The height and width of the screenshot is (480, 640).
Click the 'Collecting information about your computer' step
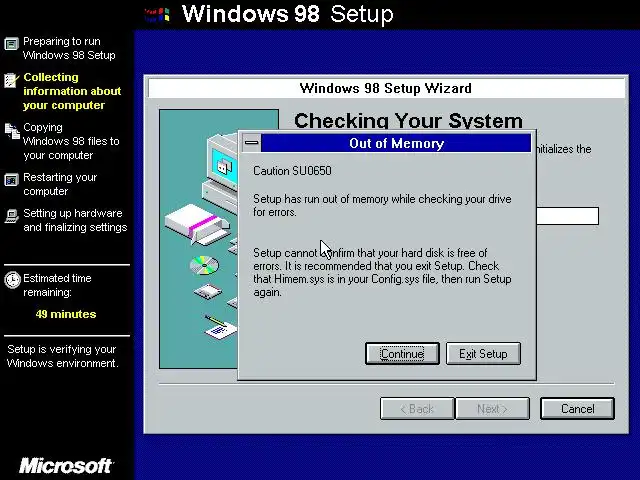pyautogui.click(x=72, y=91)
